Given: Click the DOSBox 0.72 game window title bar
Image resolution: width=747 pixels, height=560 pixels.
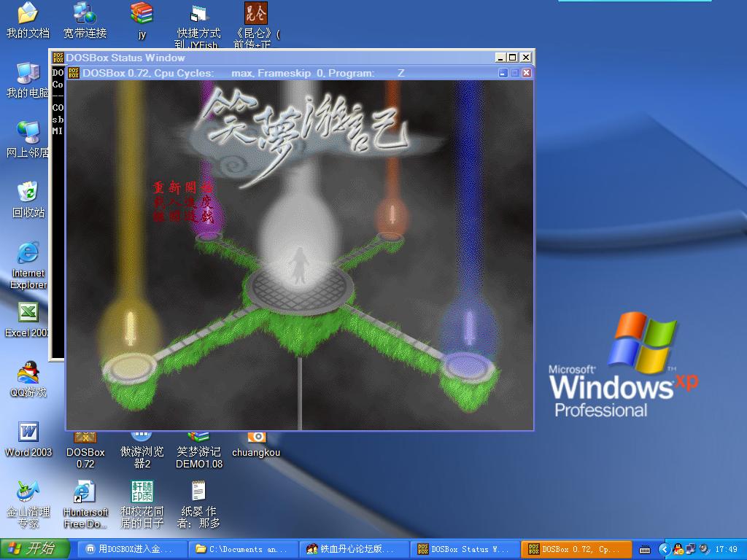Looking at the screenshot, I should pyautogui.click(x=292, y=73).
